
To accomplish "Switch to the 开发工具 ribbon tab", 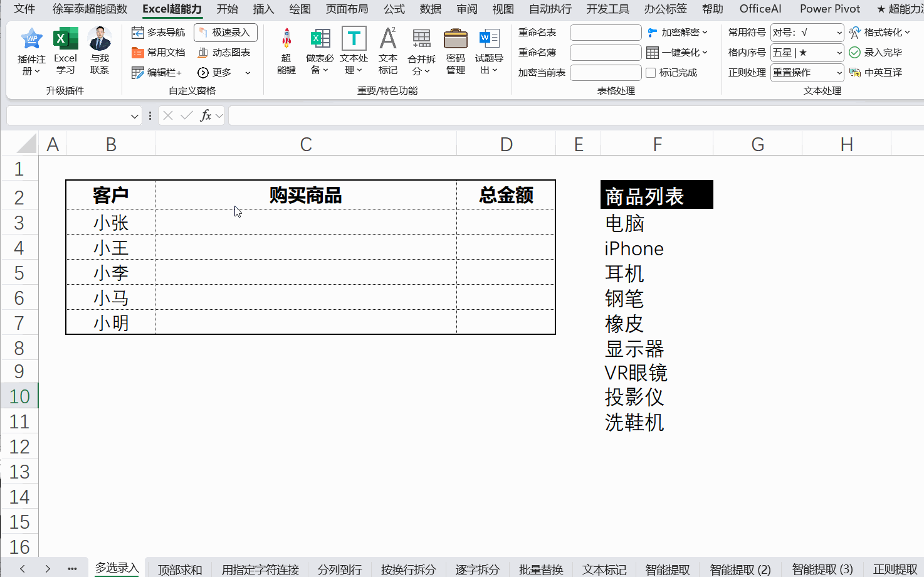I will click(x=608, y=9).
